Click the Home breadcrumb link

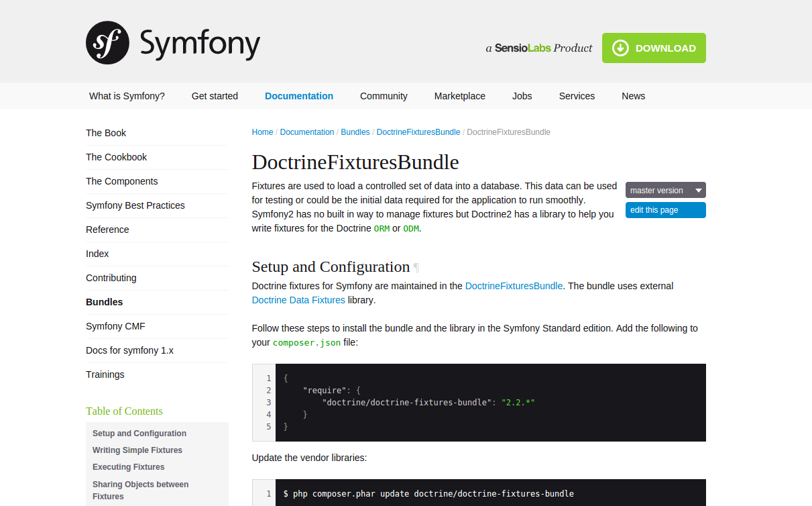pos(262,132)
